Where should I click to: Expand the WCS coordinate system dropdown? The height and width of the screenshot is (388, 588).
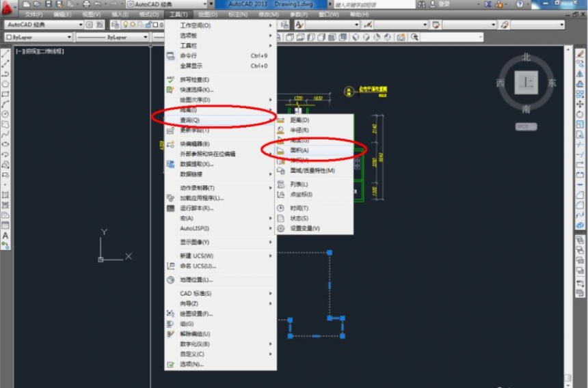pyautogui.click(x=526, y=126)
